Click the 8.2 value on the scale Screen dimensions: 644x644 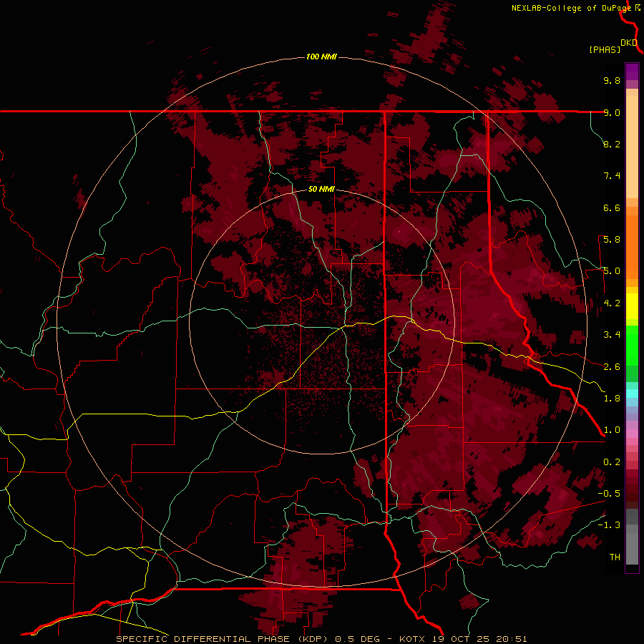(612, 144)
